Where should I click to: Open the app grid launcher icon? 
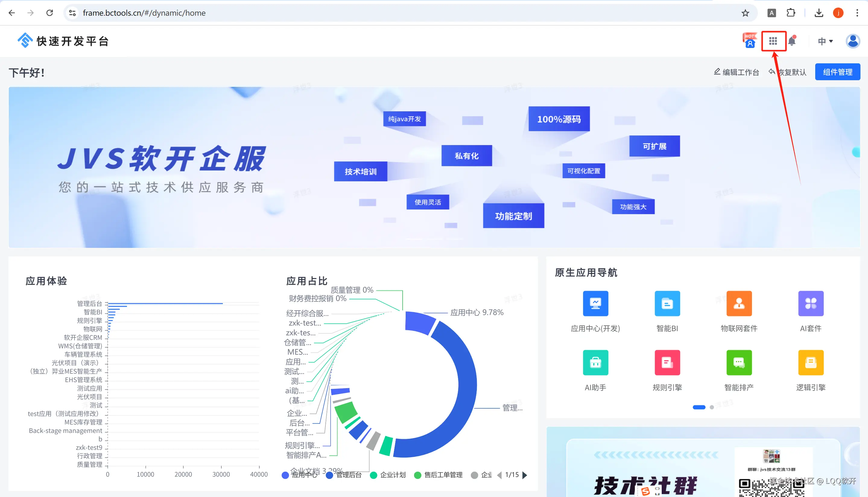[773, 41]
